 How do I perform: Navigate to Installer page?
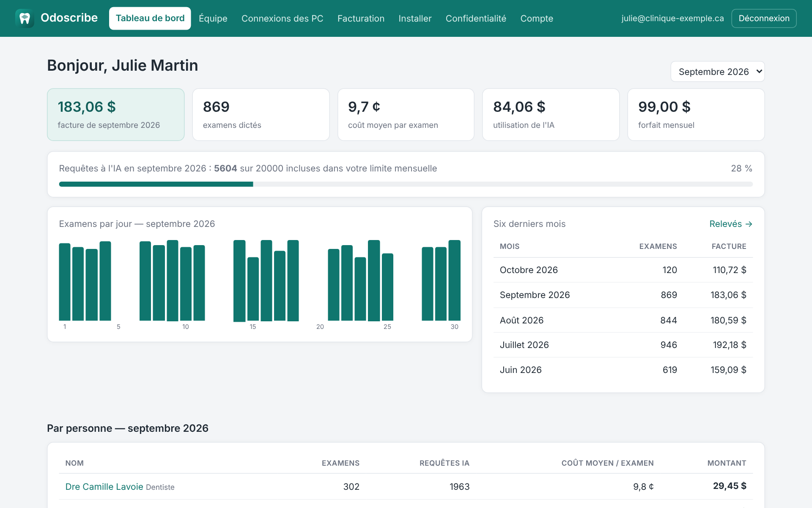415,18
